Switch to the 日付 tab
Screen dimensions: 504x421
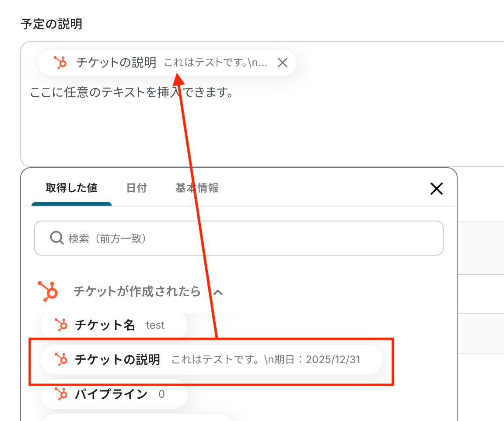(x=136, y=188)
